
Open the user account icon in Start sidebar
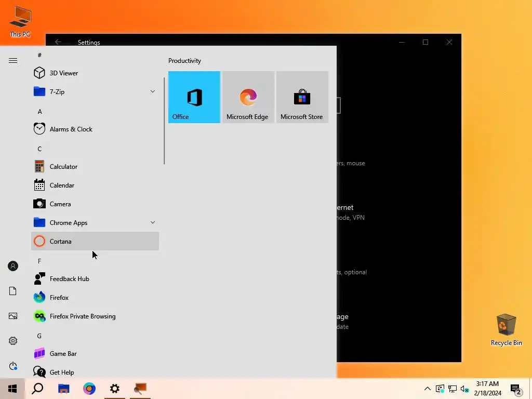(13, 266)
